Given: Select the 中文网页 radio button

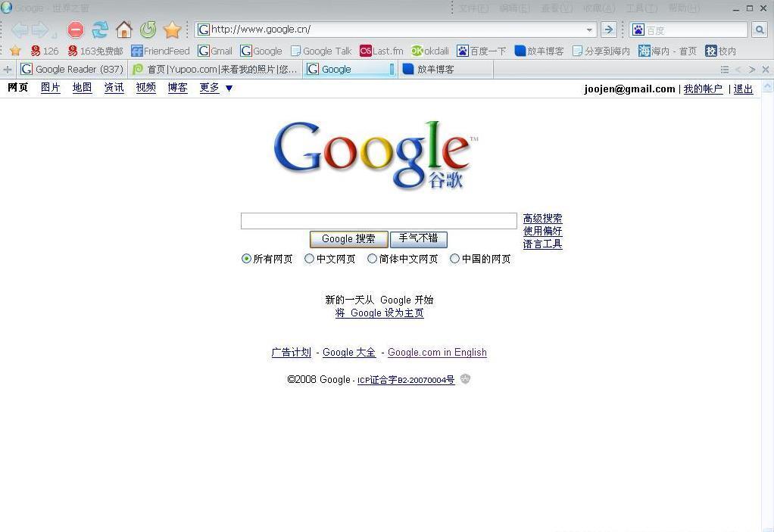Looking at the screenshot, I should (309, 259).
